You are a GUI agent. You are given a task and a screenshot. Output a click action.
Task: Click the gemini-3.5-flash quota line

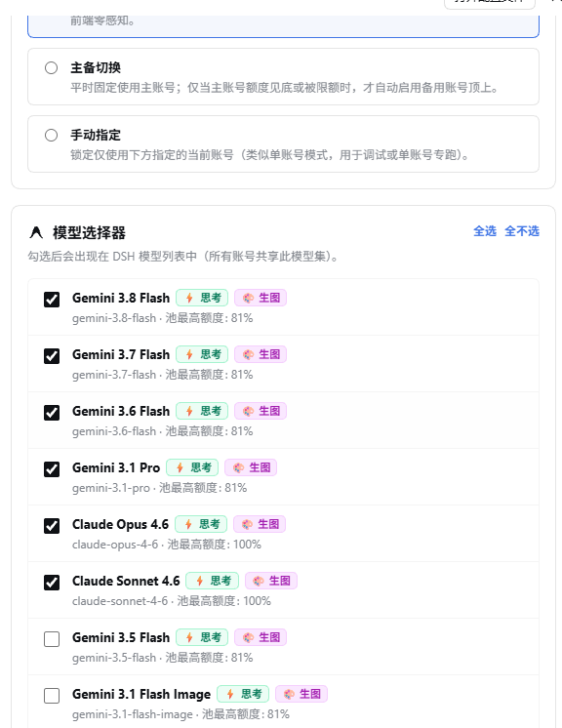[x=162, y=659]
